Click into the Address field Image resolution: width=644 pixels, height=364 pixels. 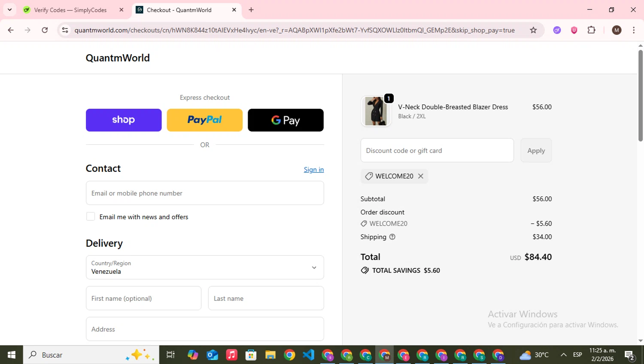pos(205,329)
